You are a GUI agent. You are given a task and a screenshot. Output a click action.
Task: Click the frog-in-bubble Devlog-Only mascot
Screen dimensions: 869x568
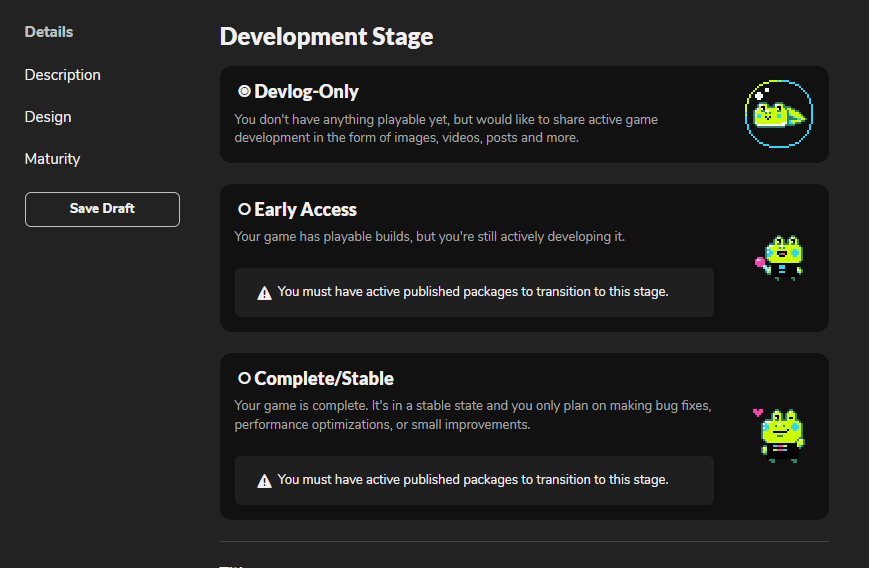click(778, 114)
